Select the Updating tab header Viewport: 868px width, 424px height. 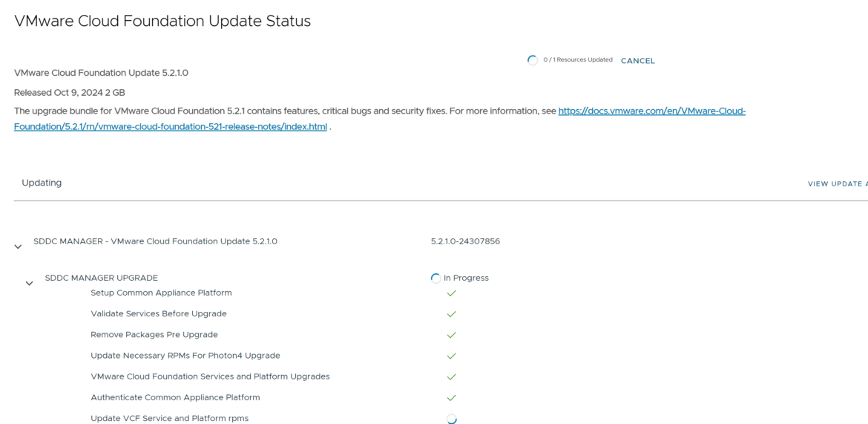click(42, 183)
